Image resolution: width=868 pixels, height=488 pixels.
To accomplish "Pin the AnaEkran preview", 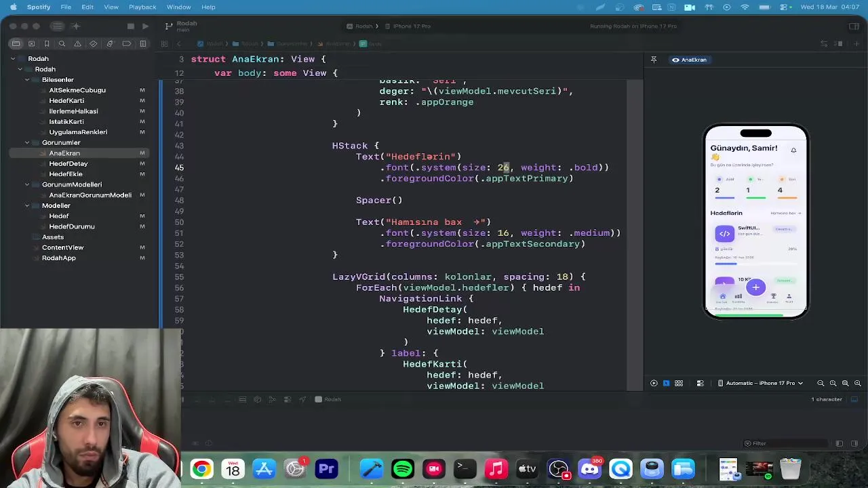I will [654, 60].
